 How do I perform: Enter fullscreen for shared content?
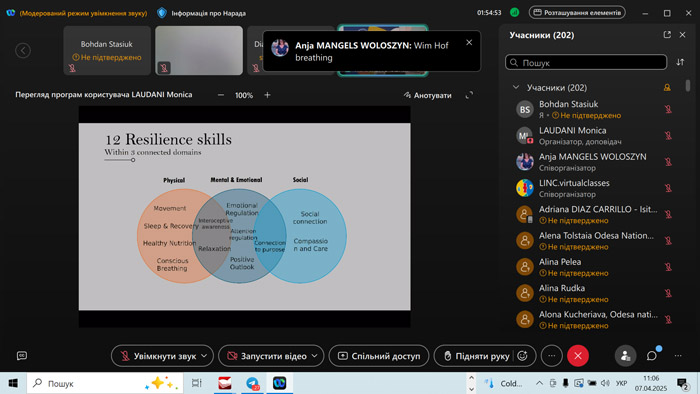pos(469,95)
